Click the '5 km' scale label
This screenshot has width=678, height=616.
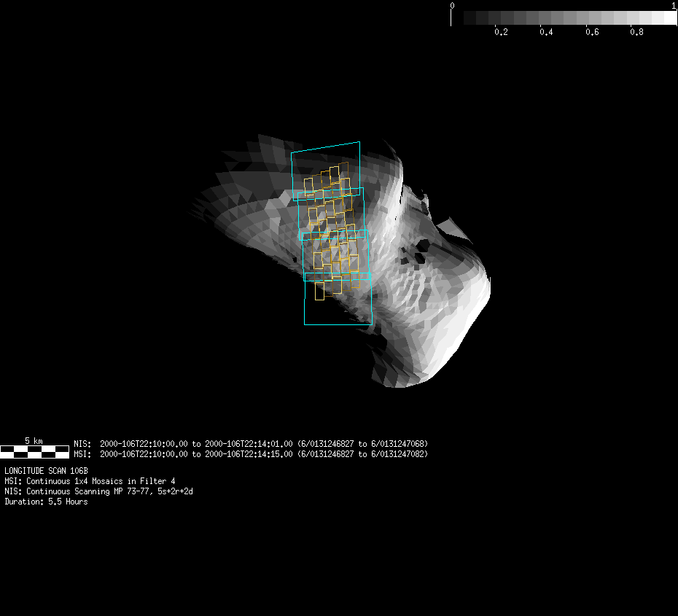(x=34, y=440)
